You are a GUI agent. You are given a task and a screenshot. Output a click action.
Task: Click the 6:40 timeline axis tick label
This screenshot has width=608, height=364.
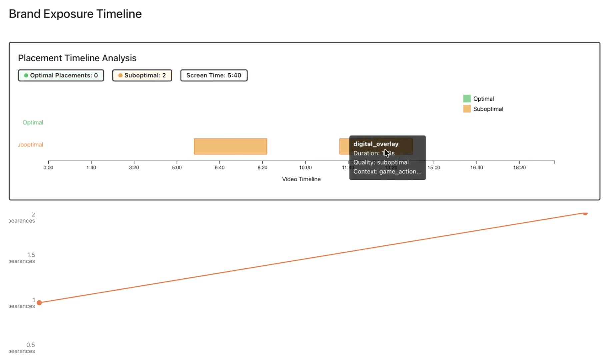click(x=220, y=168)
